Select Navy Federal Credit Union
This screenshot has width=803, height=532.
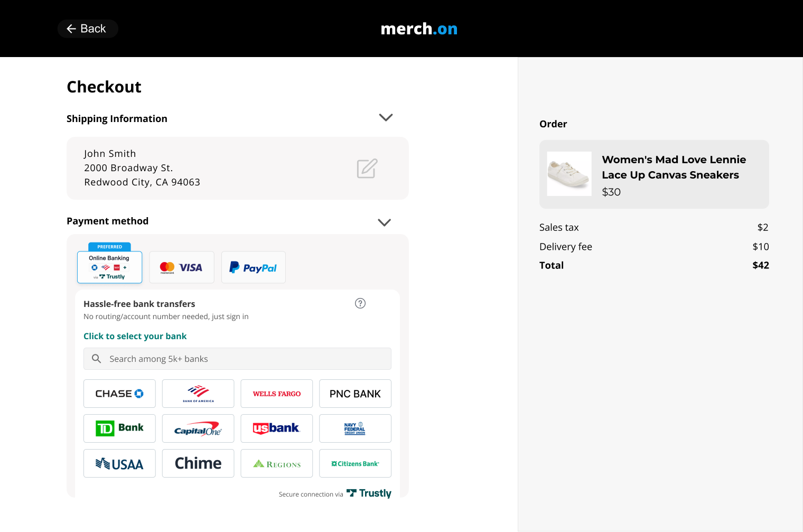[x=355, y=428]
